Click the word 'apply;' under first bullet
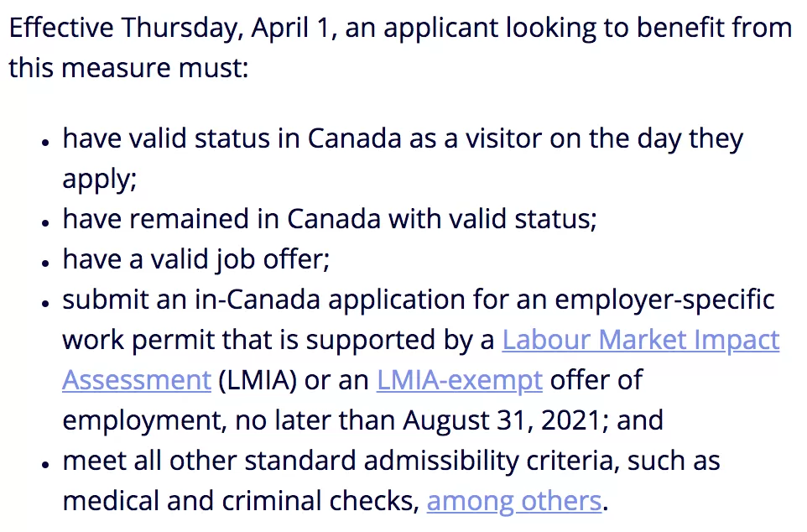This screenshot has width=807, height=532. (x=99, y=180)
